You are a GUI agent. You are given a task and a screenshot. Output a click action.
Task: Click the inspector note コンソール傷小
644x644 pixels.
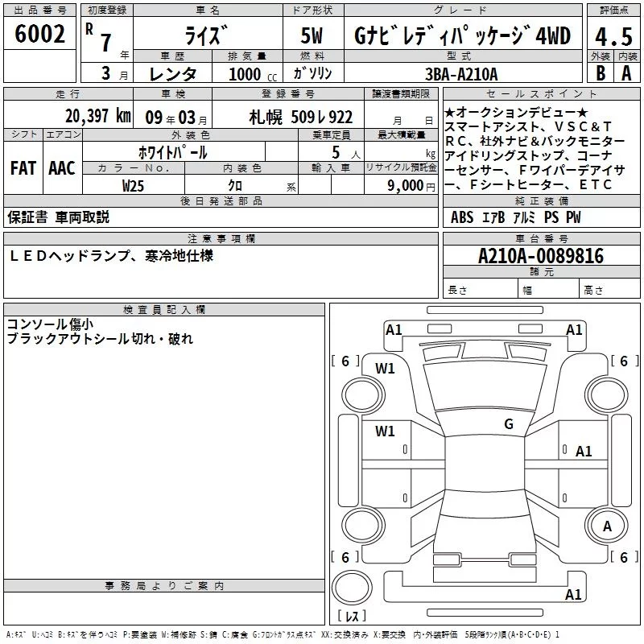[x=50, y=324]
